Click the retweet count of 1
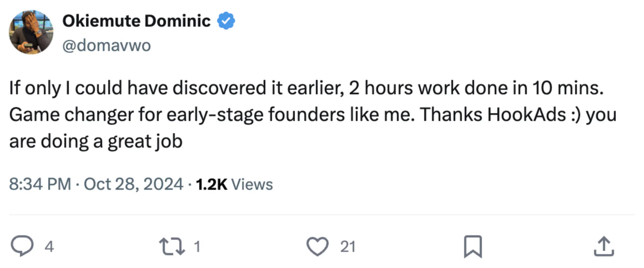The height and width of the screenshot is (268, 644). tap(197, 247)
